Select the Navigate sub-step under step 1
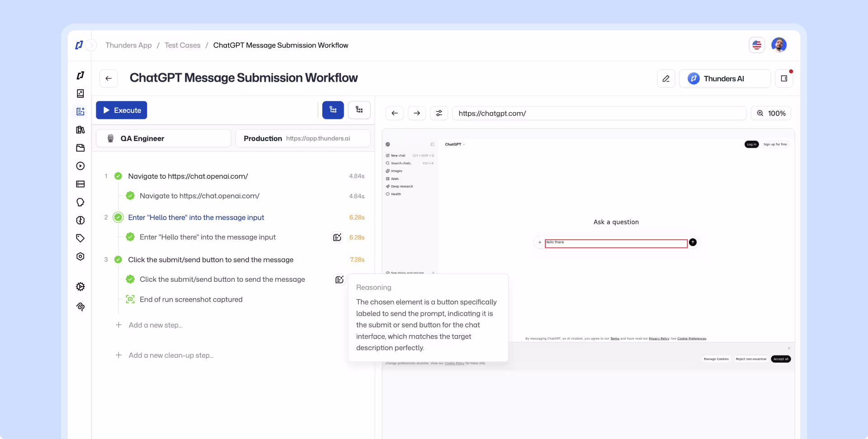Screen dimensions: 868x439 199,196
